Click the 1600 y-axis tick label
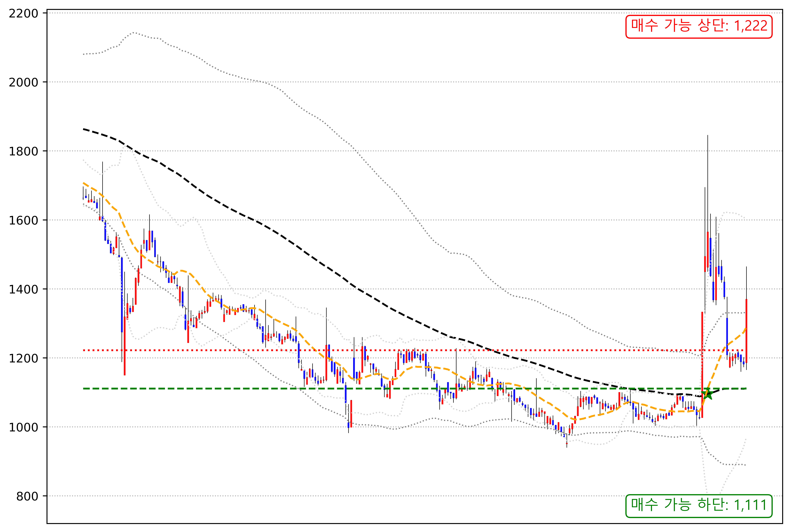Image resolution: width=791 pixels, height=532 pixels. (x=23, y=220)
